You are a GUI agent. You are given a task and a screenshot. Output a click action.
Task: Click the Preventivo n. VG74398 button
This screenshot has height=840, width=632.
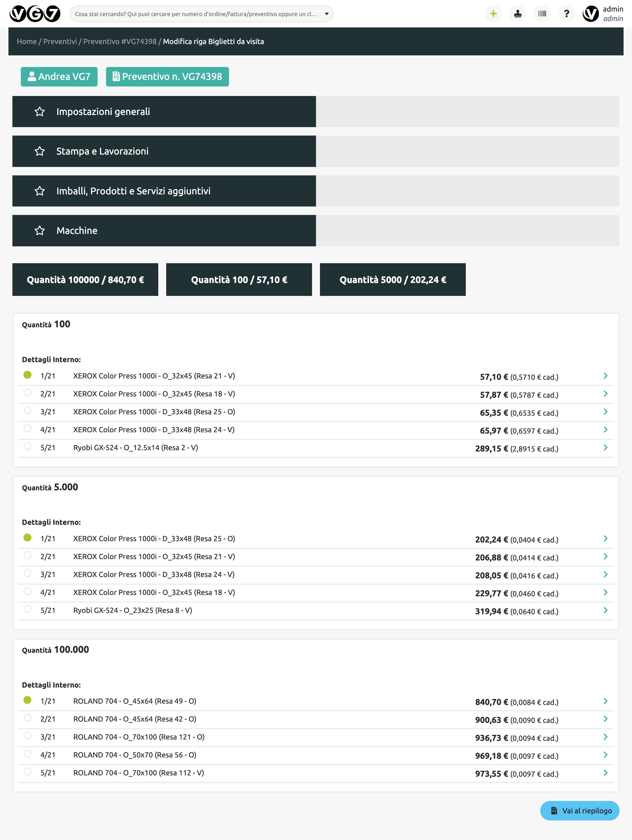click(x=167, y=77)
